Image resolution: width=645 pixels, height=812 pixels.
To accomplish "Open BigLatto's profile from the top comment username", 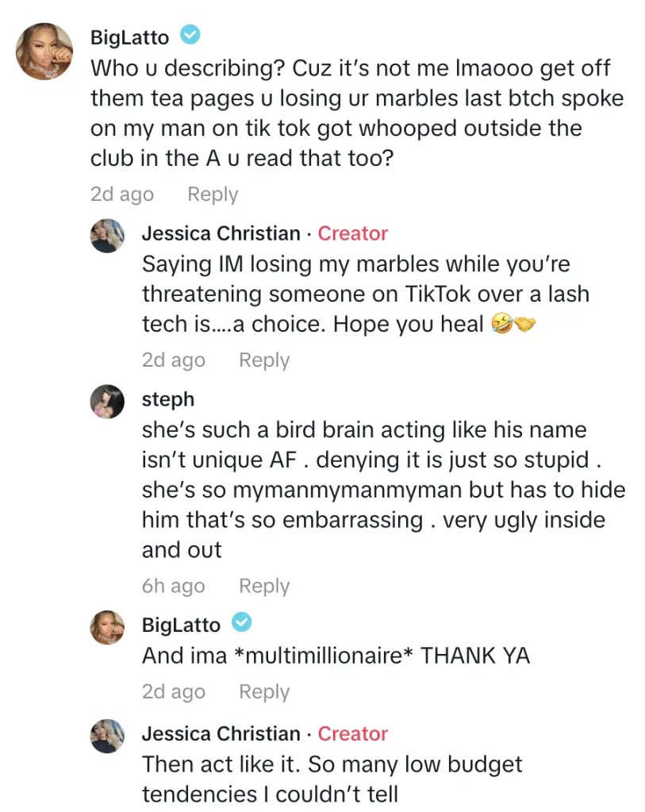I will pos(129,37).
